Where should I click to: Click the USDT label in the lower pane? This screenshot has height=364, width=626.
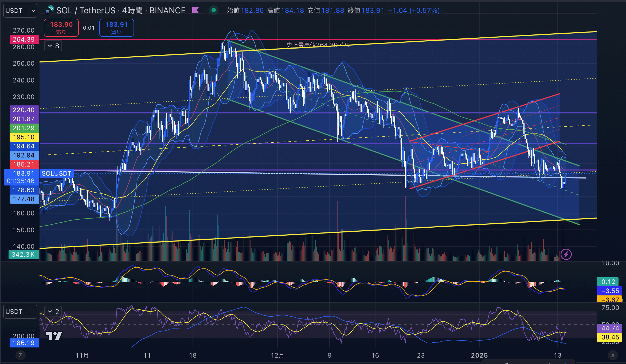point(20,312)
